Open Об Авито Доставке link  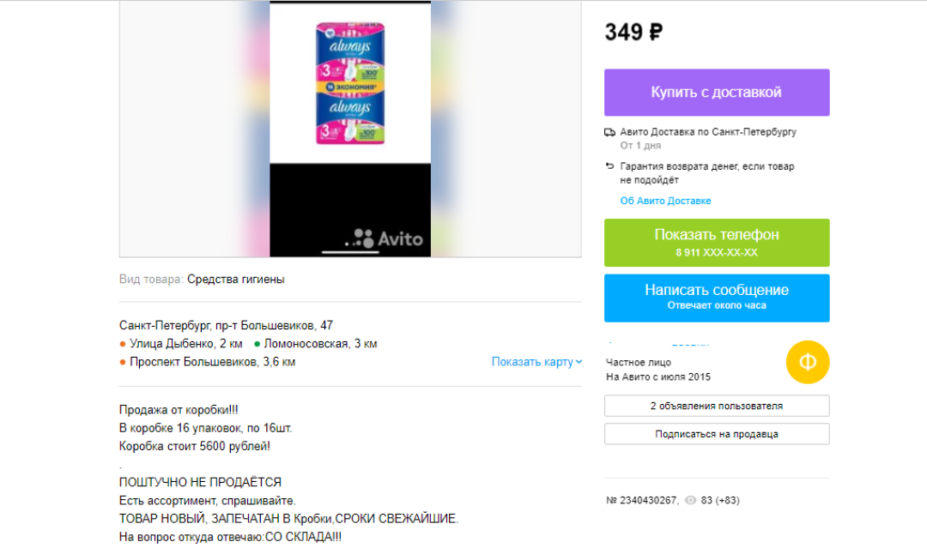pyautogui.click(x=665, y=201)
